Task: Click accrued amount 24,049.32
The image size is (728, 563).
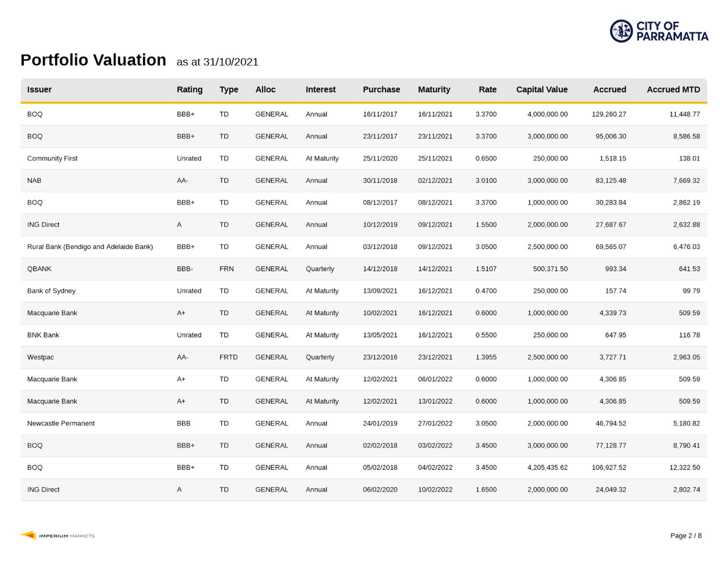Action: coord(611,489)
